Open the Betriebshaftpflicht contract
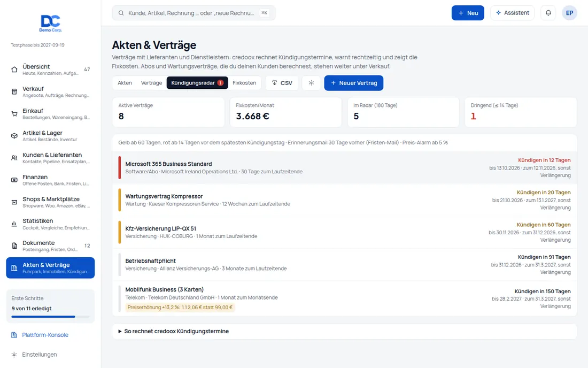Viewport: 588px width, 368px height. pyautogui.click(x=344, y=264)
